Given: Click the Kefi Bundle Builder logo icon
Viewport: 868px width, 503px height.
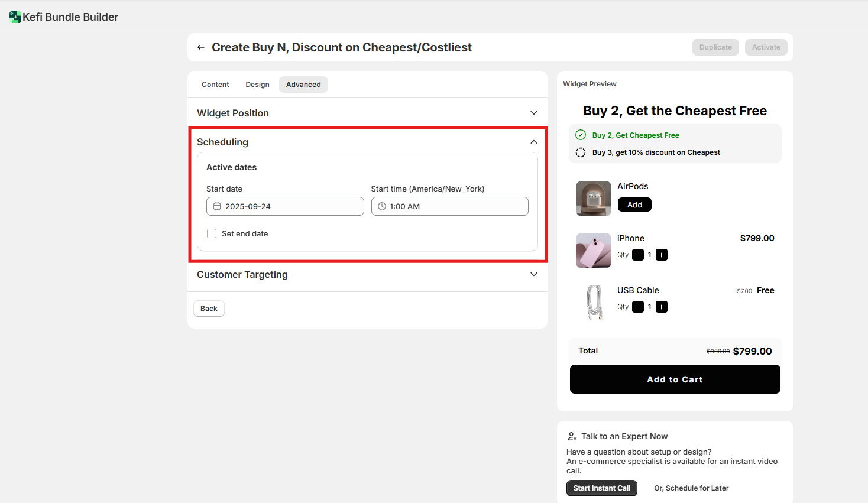Looking at the screenshot, I should point(15,17).
